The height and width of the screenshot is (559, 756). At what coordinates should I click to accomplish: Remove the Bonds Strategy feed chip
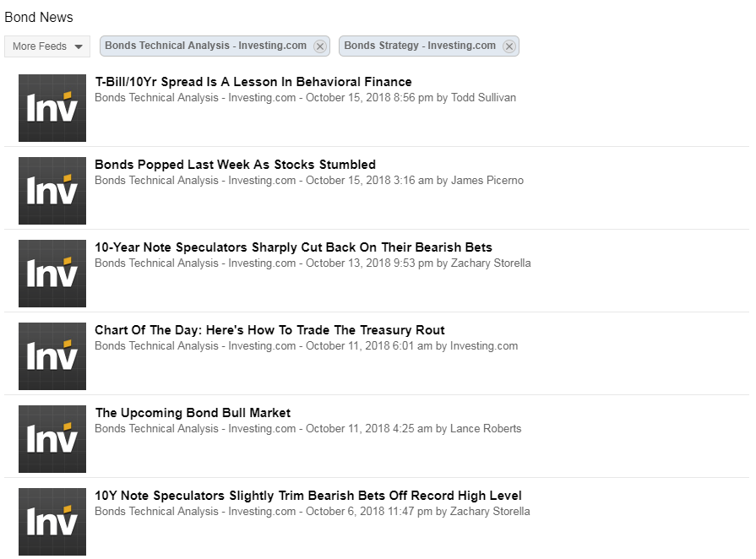tap(509, 46)
